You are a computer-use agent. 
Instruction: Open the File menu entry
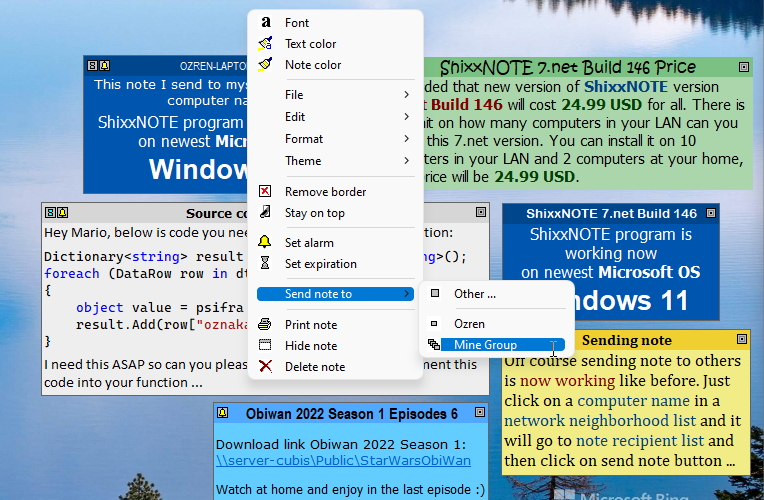335,95
